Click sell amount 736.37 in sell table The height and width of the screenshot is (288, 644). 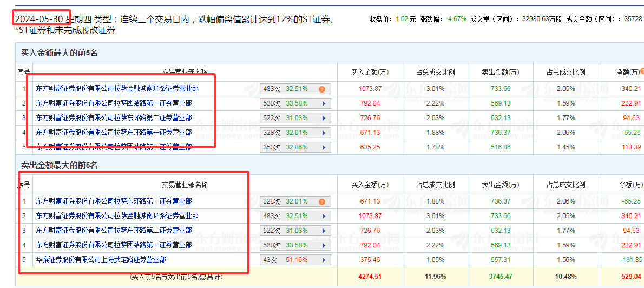pyautogui.click(x=501, y=201)
